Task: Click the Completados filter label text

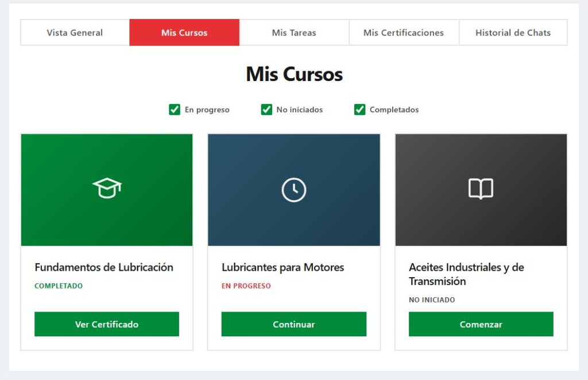Action: 394,110
